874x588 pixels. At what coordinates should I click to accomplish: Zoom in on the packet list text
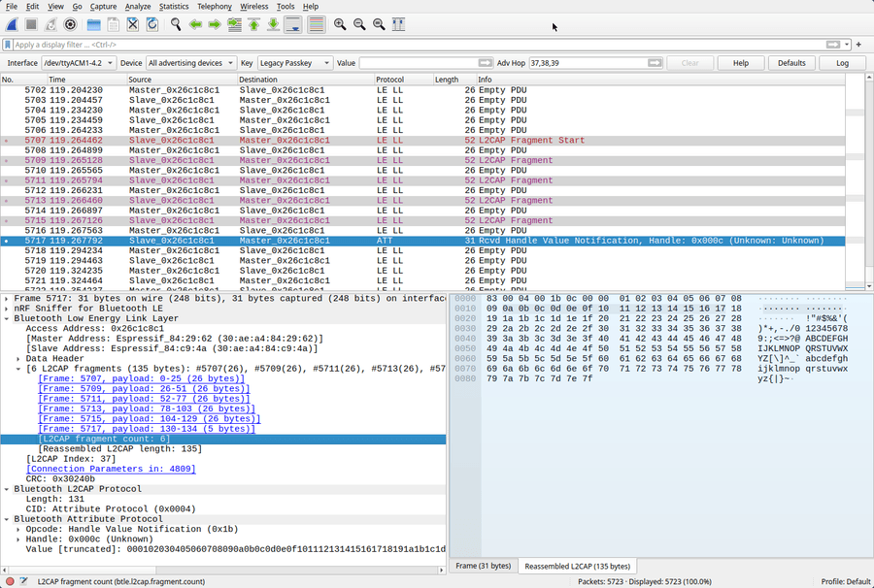pos(338,24)
